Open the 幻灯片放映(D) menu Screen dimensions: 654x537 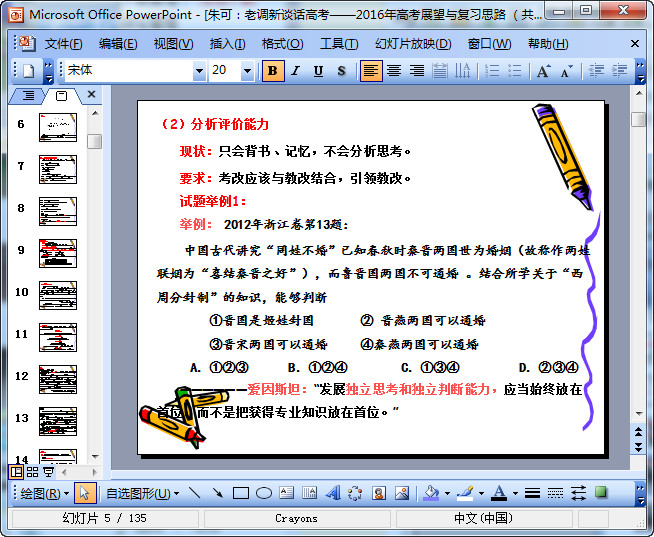pyautogui.click(x=413, y=43)
